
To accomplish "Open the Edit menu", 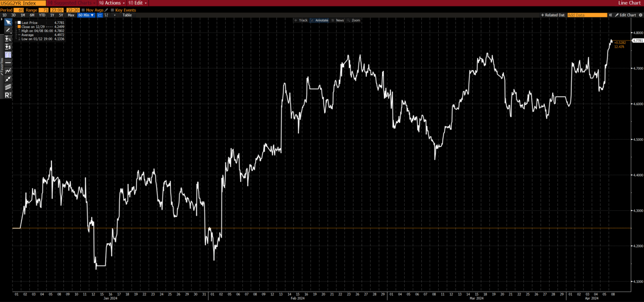I will (138, 3).
